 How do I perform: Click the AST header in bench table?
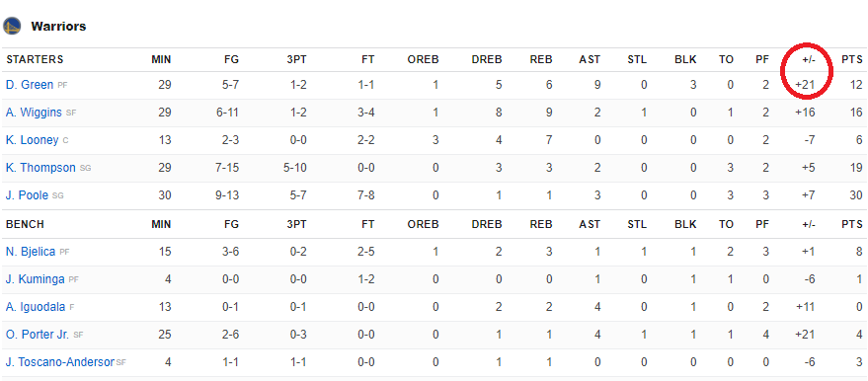590,224
